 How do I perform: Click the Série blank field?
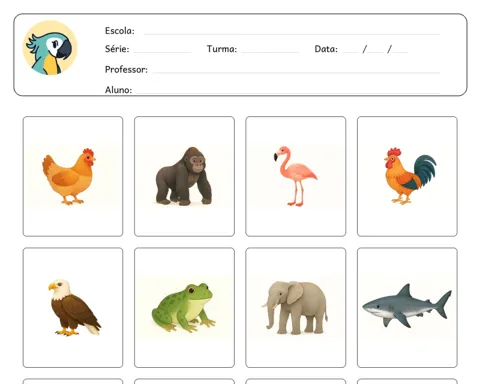click(163, 52)
